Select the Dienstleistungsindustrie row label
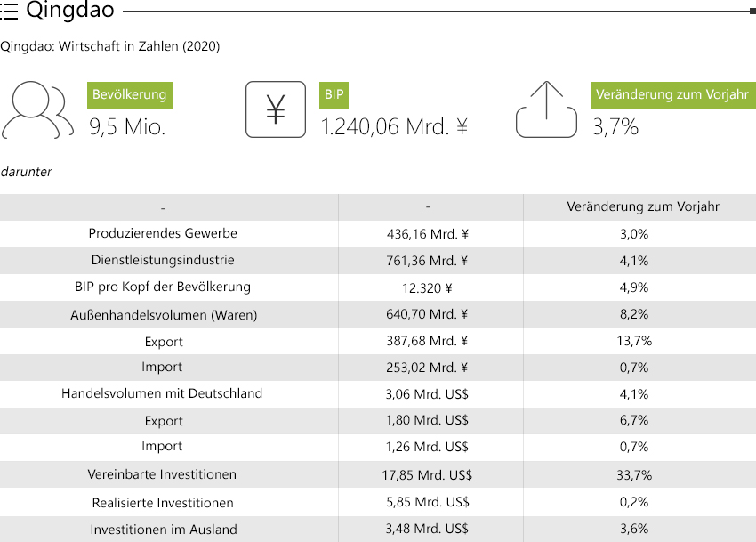This screenshot has height=542, width=756. [163, 260]
